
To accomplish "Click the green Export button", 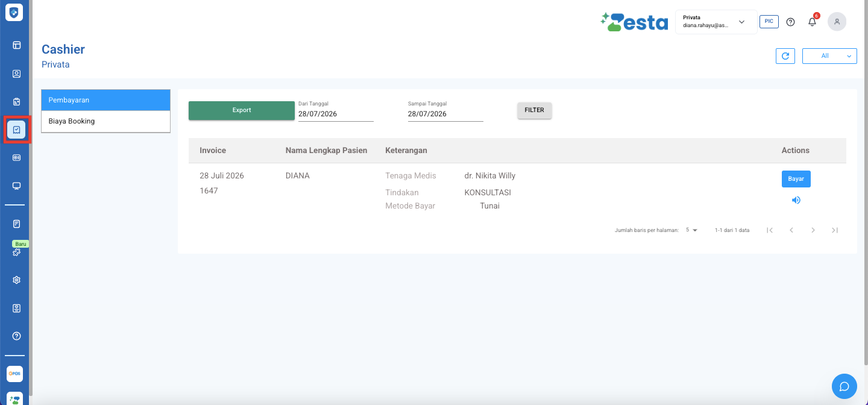I will 242,110.
